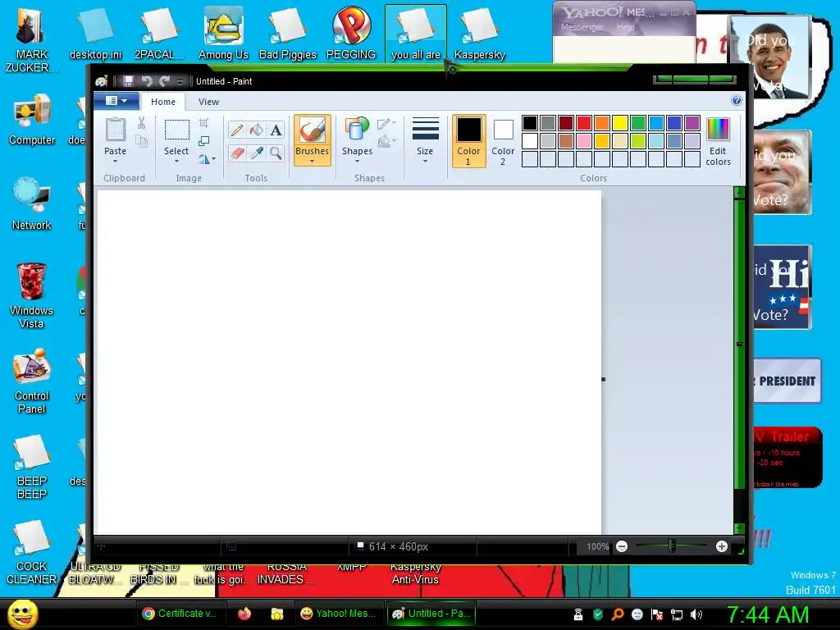The height and width of the screenshot is (630, 840).
Task: Click the Firefox icon in the taskbar
Action: [x=244, y=614]
